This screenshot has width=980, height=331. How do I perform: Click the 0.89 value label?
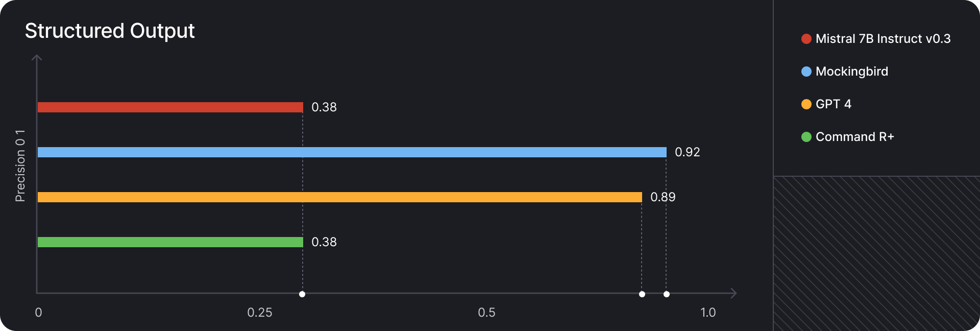coord(663,197)
